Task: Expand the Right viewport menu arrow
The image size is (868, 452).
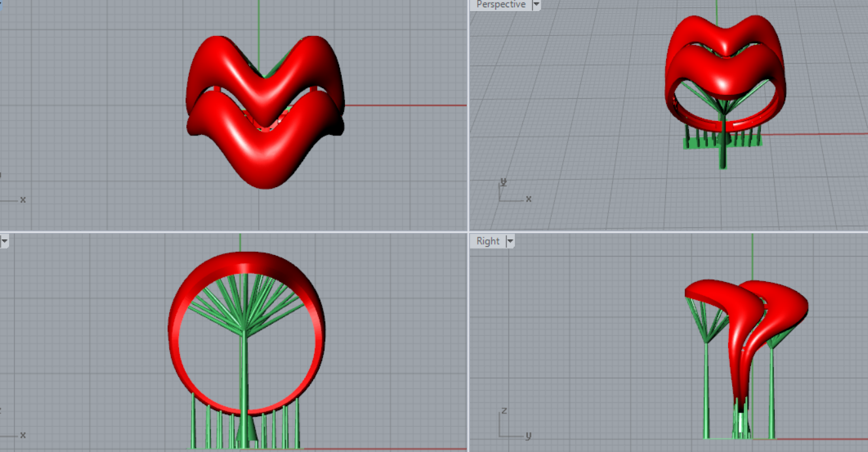Action: 510,241
